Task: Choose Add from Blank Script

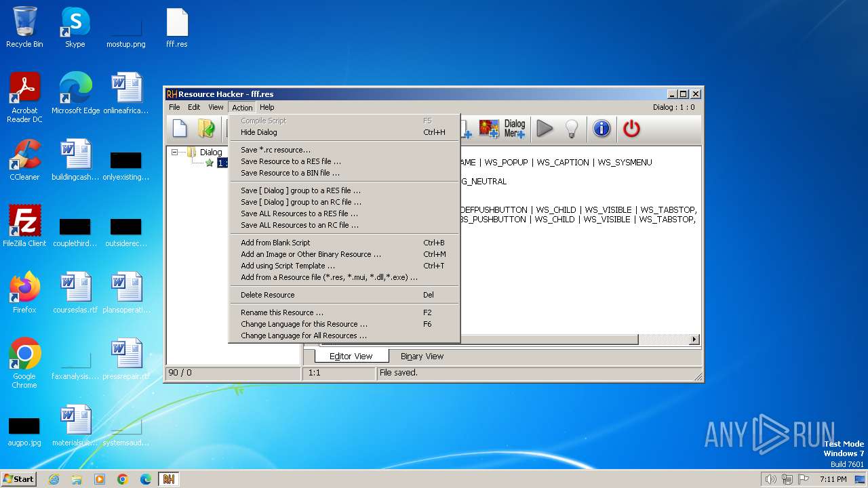Action: (344, 243)
